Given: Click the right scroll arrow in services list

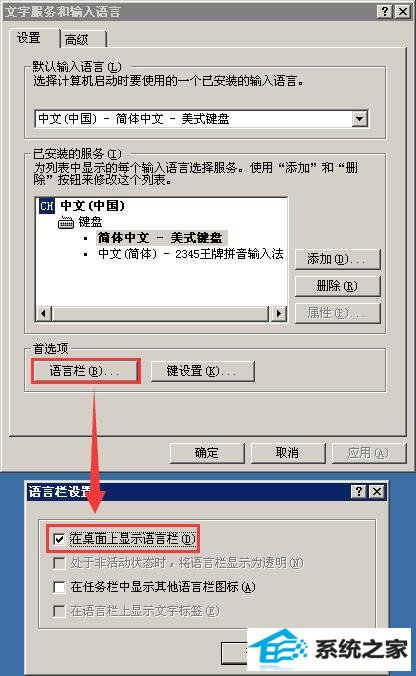Looking at the screenshot, I should [x=278, y=313].
